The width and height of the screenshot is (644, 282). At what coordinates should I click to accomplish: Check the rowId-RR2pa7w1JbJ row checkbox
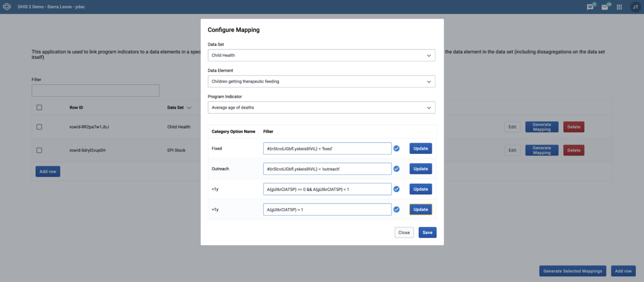pyautogui.click(x=39, y=127)
